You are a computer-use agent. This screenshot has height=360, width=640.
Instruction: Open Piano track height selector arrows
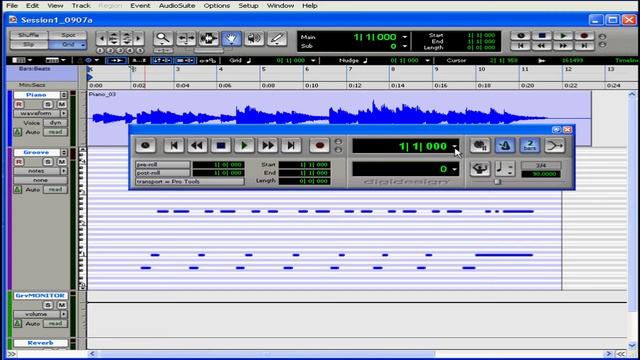point(64,95)
